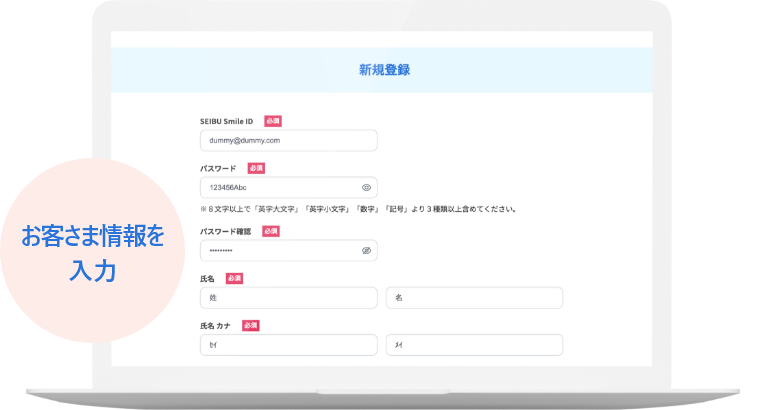Click the 新規登録 header title
766x410 pixels.
pos(384,70)
